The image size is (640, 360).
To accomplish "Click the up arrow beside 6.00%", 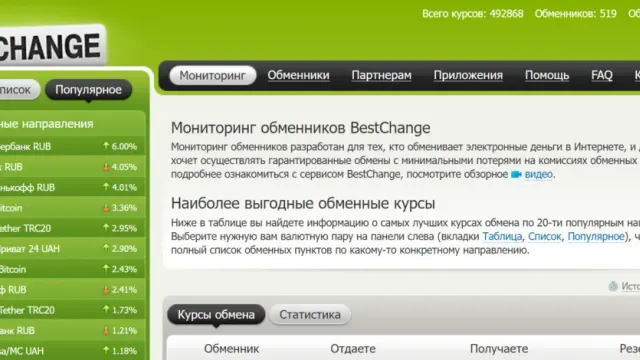I will (x=106, y=146).
